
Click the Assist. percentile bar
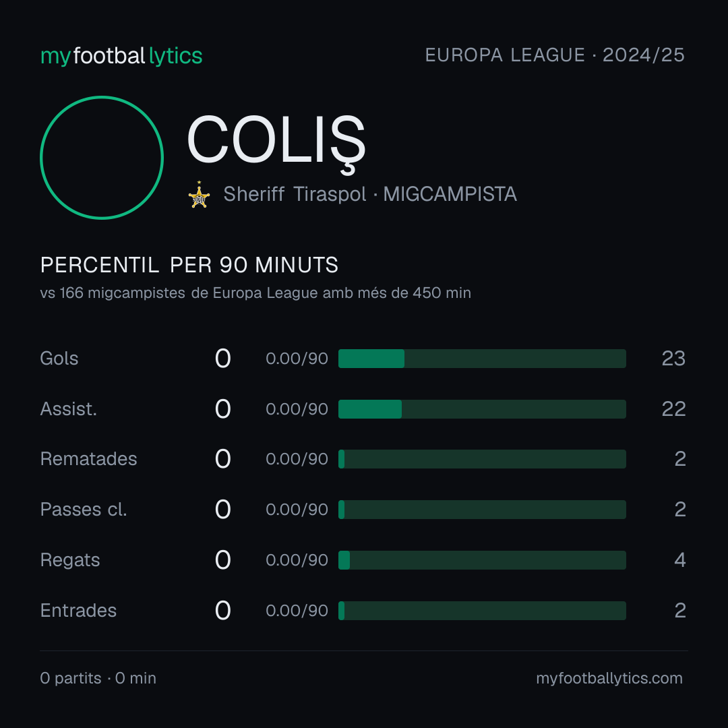pyautogui.click(x=482, y=409)
